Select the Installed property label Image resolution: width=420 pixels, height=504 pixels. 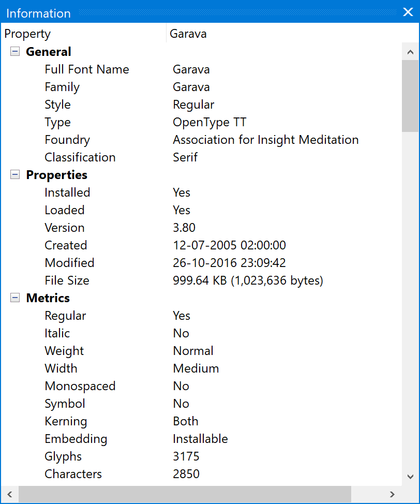pyautogui.click(x=67, y=192)
